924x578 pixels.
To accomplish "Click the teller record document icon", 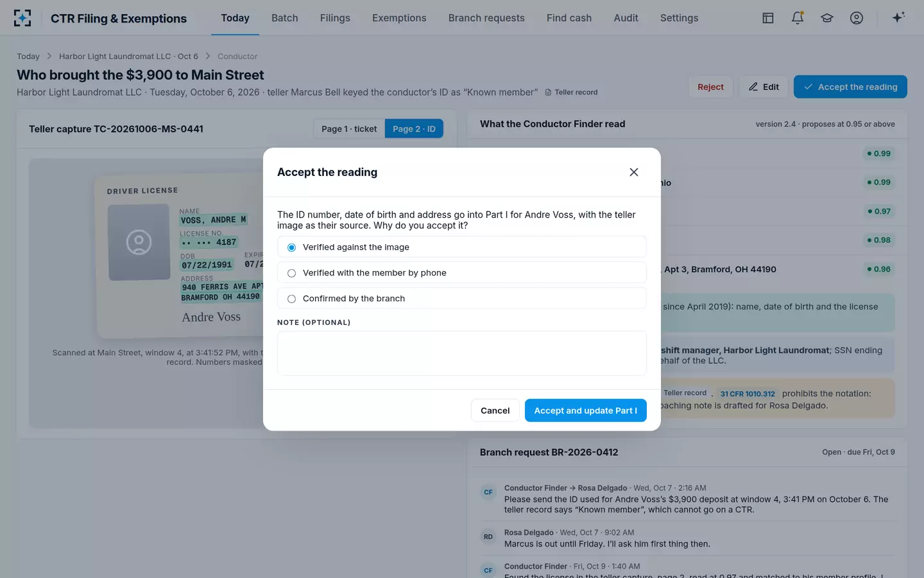I will point(548,92).
